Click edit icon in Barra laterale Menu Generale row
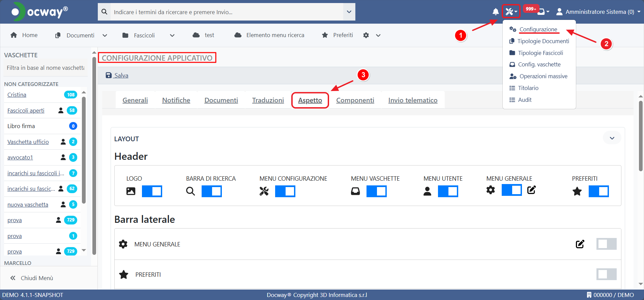Viewport: 644px width, 300px height. pos(580,244)
